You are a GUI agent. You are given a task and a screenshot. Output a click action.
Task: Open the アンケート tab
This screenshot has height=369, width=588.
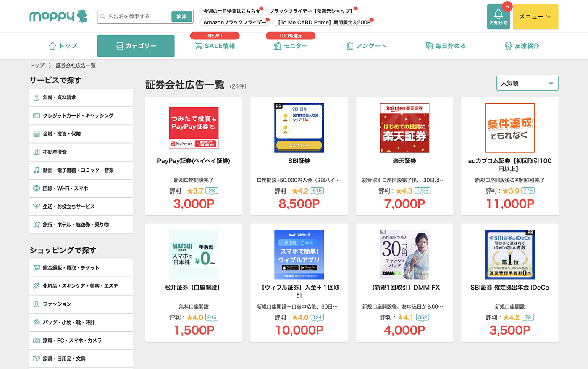(x=367, y=46)
